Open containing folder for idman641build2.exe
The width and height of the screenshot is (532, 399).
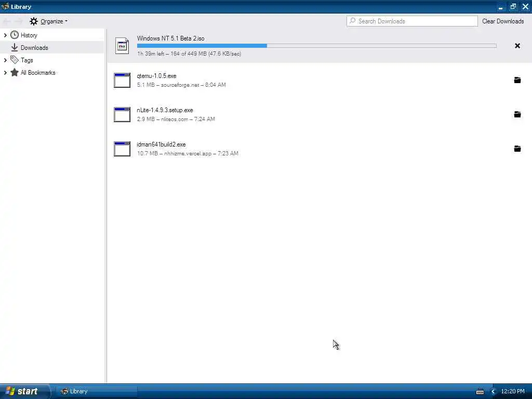click(517, 149)
